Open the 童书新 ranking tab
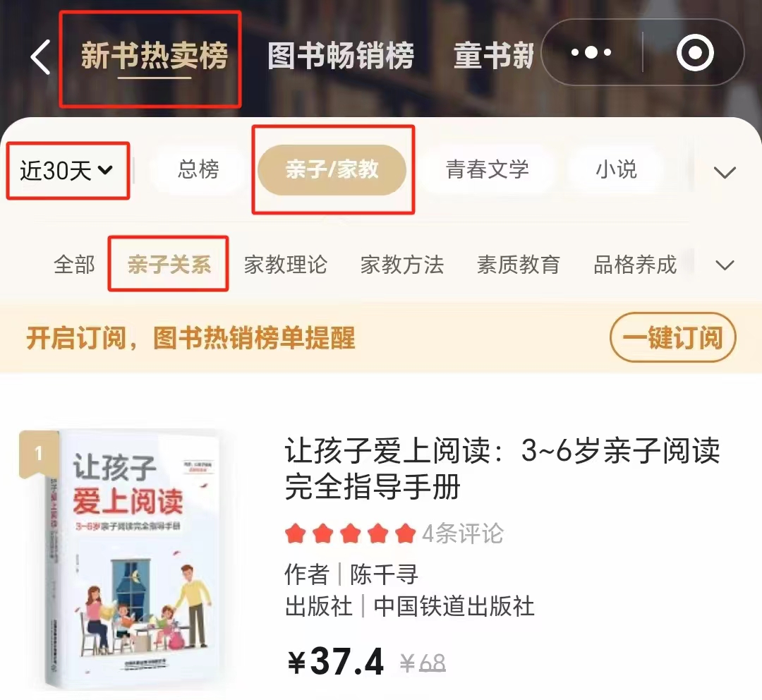 point(493,56)
